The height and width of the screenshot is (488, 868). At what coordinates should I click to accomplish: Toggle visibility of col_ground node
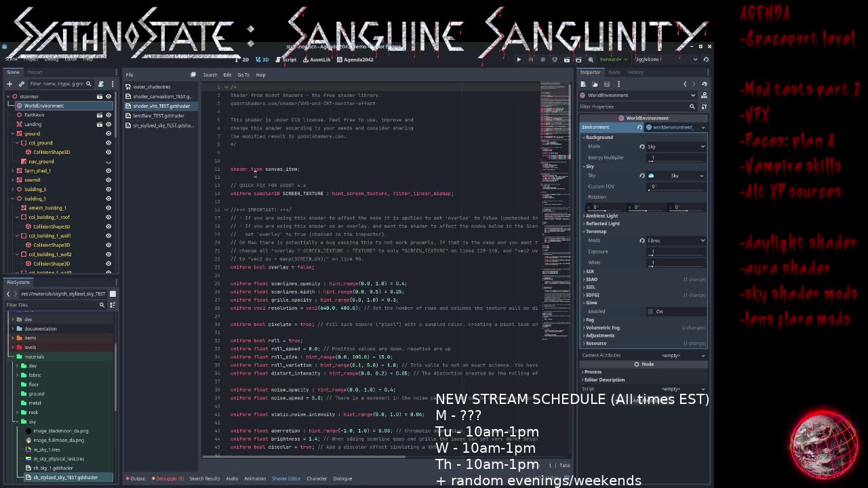108,143
